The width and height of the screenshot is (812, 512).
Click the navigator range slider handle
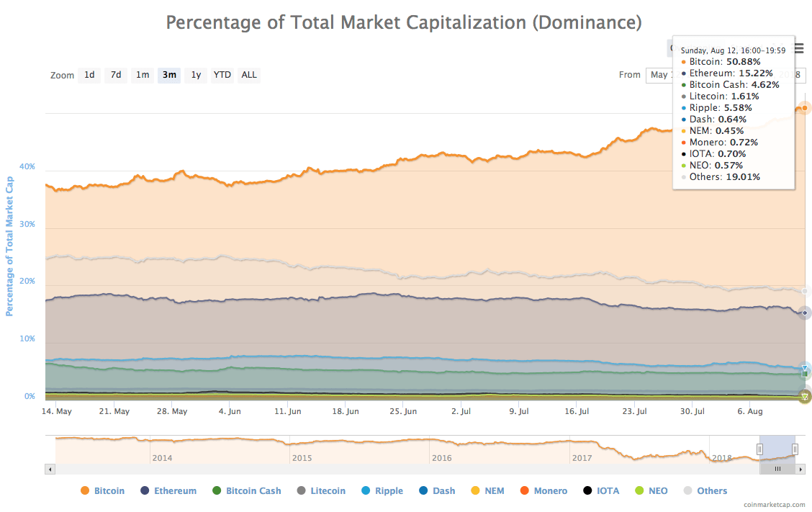[759, 449]
